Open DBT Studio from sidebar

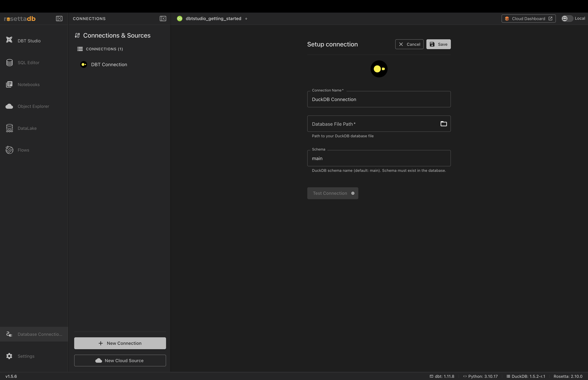coord(34,41)
